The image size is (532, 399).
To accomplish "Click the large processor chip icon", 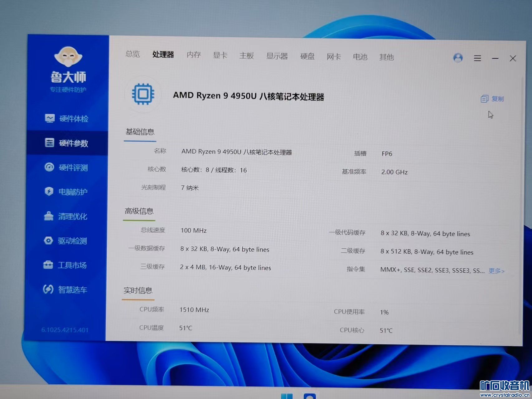I will (143, 94).
